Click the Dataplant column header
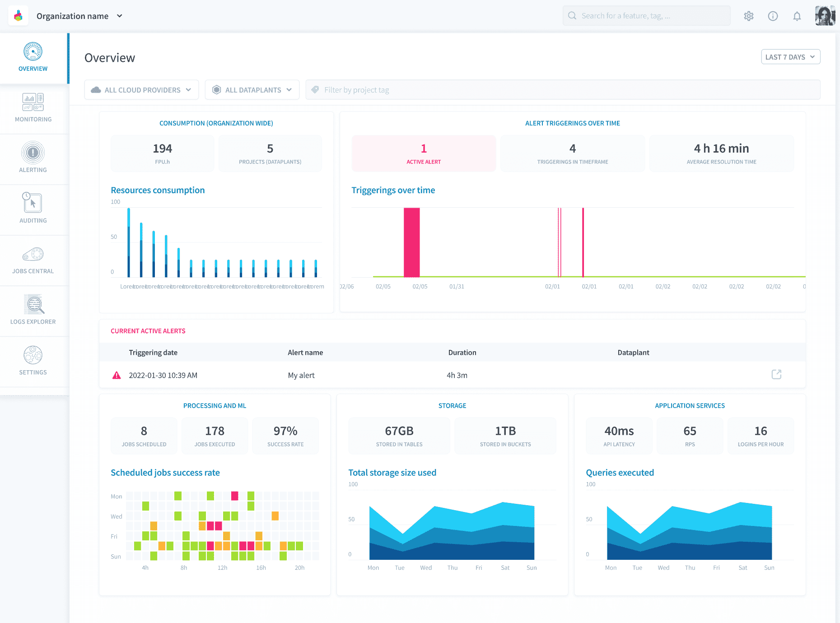 [633, 353]
